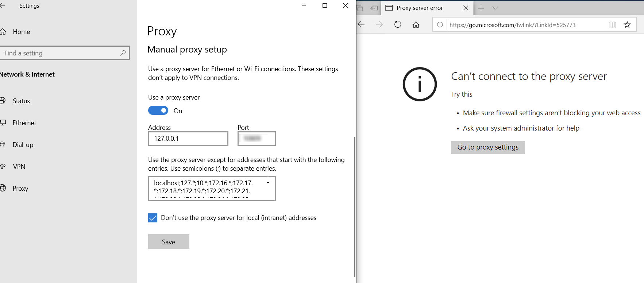Click Can't connect to the proxy server heading
Viewport: 644px width, 283px height.
click(529, 76)
